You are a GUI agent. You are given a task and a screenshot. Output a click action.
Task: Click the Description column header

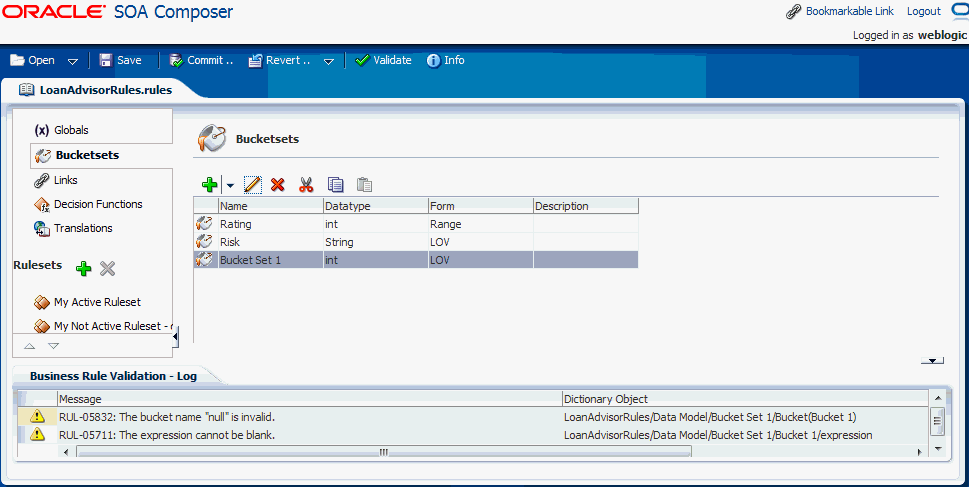point(586,206)
